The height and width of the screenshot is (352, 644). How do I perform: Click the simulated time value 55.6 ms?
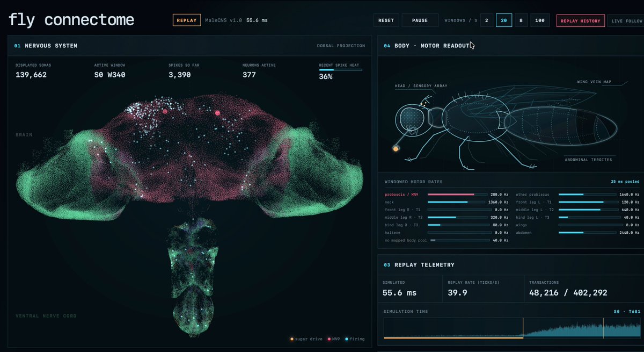399,293
